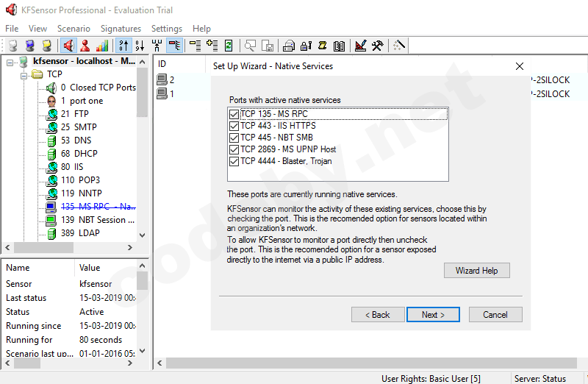Click the expand-all plus list icon
The image size is (588, 384).
click(x=212, y=46)
